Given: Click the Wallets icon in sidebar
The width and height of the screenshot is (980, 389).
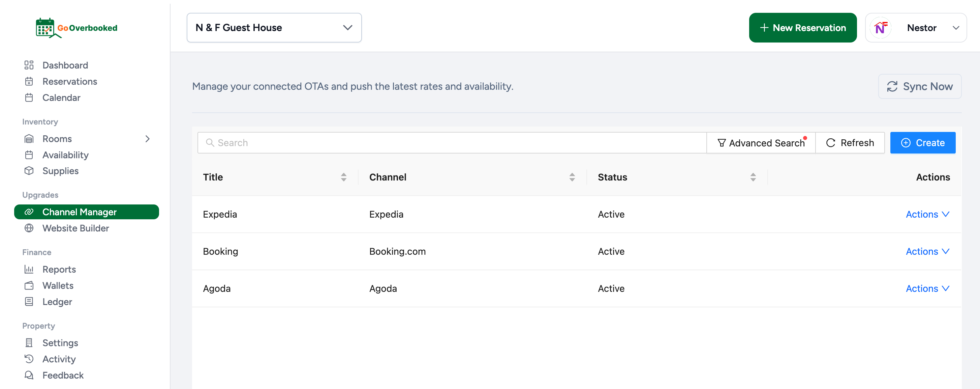Looking at the screenshot, I should pos(29,285).
